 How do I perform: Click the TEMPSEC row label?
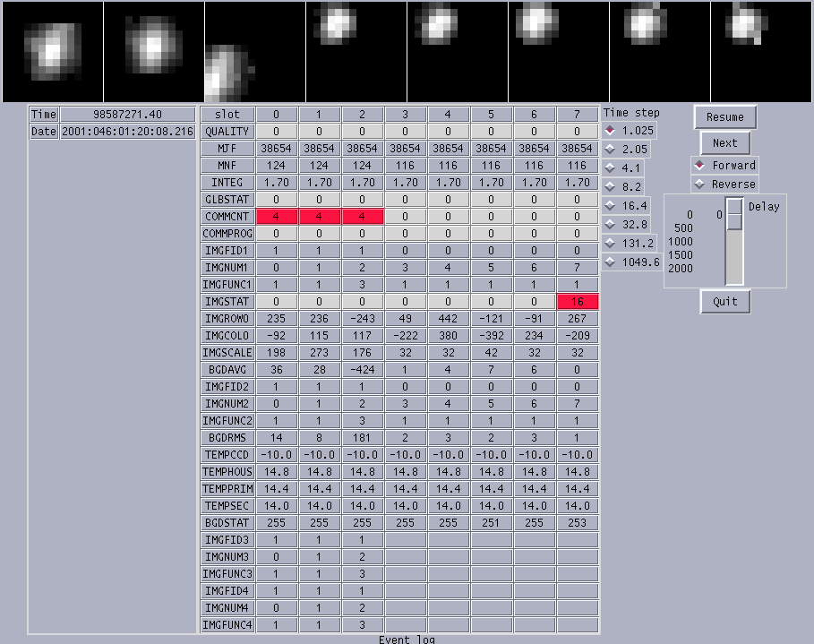click(227, 506)
